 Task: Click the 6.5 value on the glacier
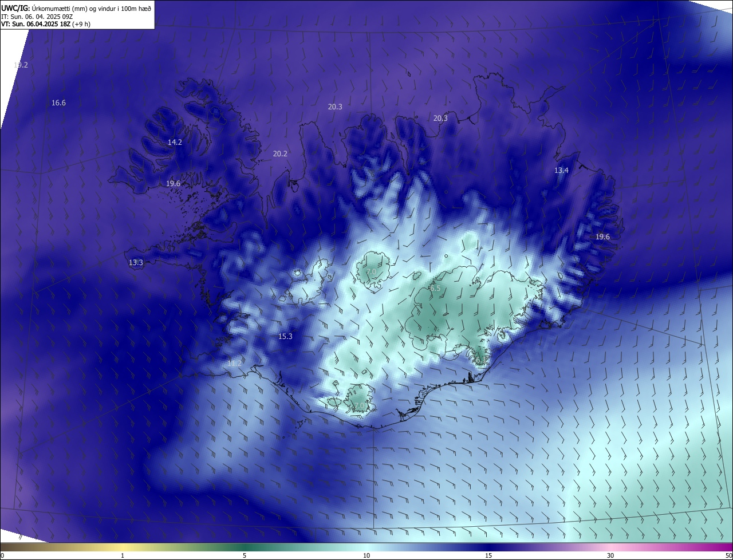pos(435,289)
